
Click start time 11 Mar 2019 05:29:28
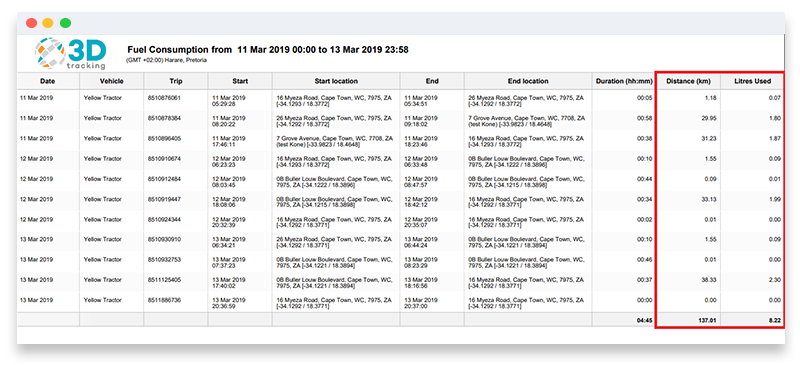229,101
